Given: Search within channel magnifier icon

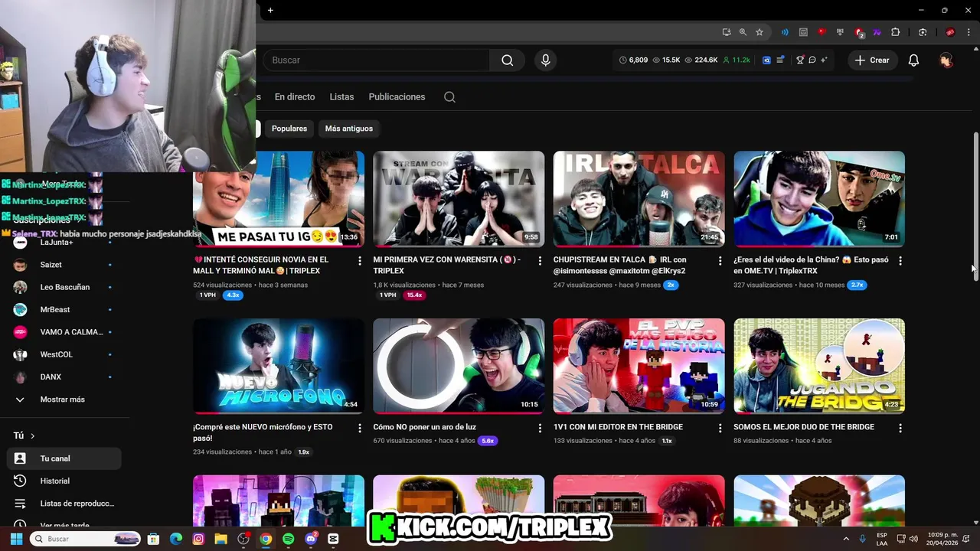Looking at the screenshot, I should tap(449, 97).
